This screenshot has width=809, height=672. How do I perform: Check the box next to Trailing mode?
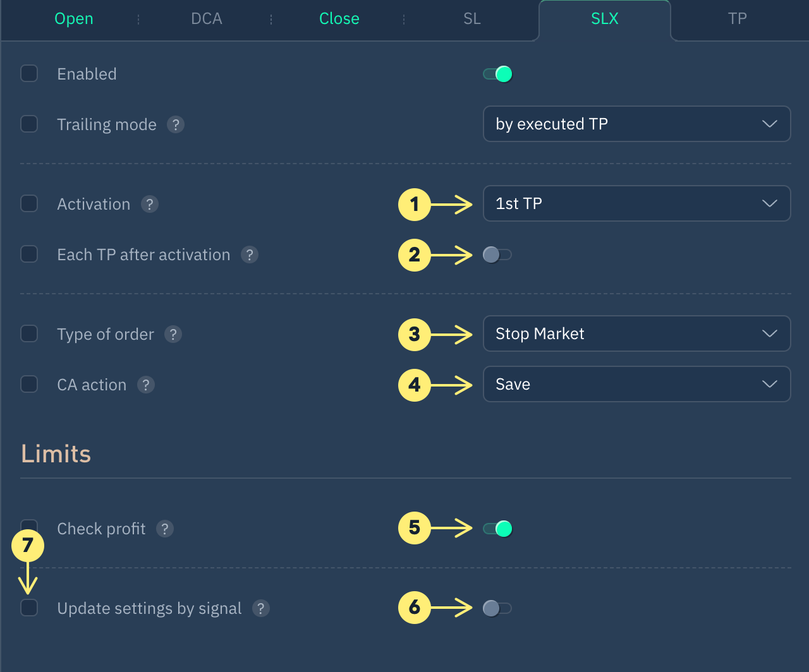pyautogui.click(x=29, y=124)
